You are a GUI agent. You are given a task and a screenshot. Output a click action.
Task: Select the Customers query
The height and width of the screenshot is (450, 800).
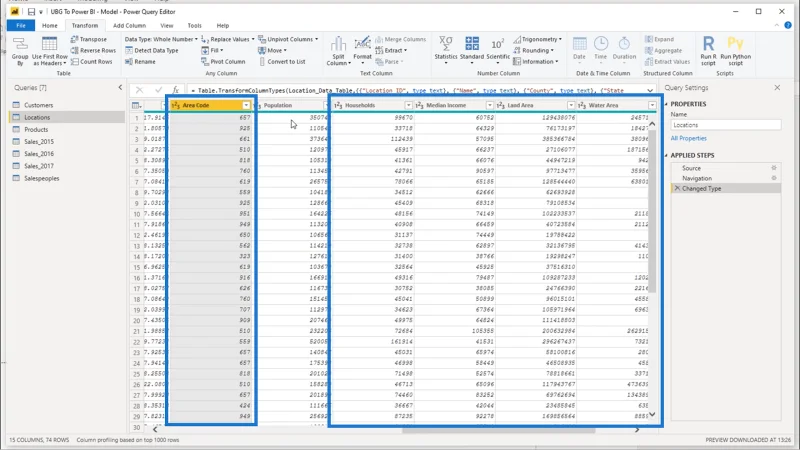pos(67,105)
